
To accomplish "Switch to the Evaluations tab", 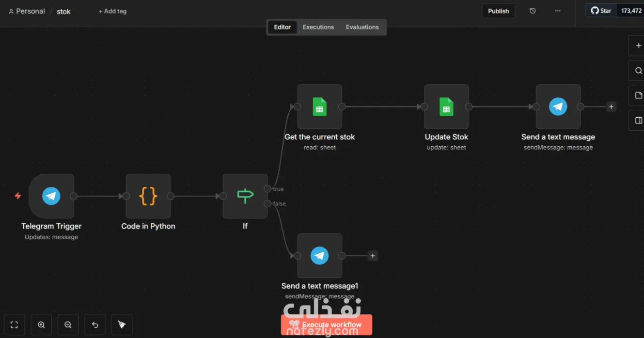I will [x=362, y=27].
